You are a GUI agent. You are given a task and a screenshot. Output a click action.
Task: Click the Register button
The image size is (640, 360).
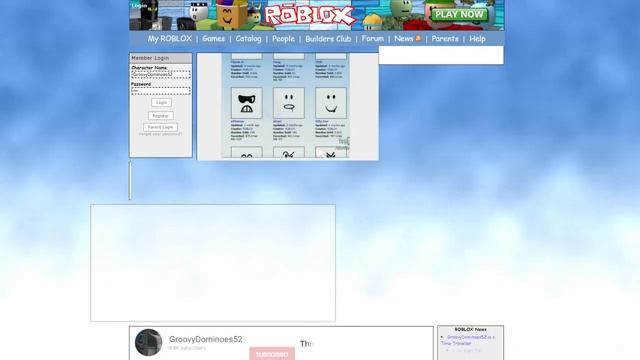point(160,116)
